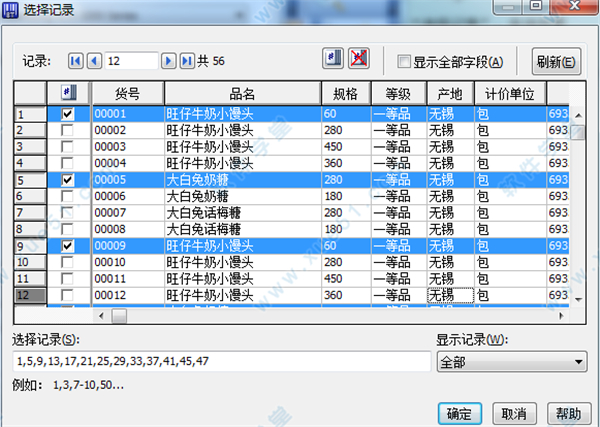
Task: Click the checkbox column header icon
Action: click(68, 93)
